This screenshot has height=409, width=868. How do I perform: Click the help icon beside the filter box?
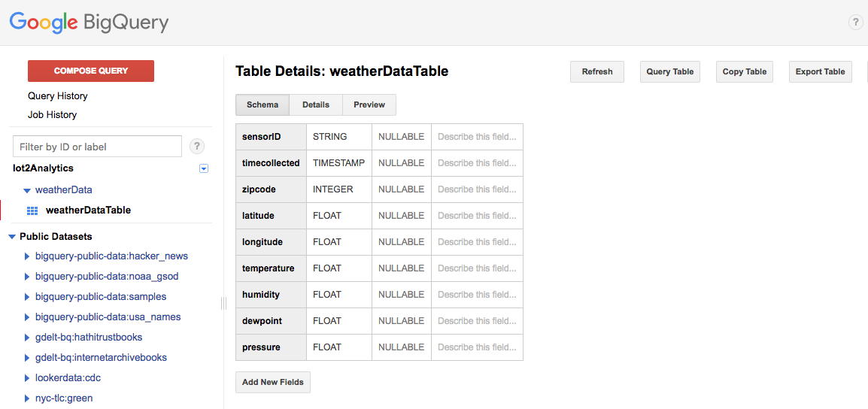pyautogui.click(x=197, y=147)
